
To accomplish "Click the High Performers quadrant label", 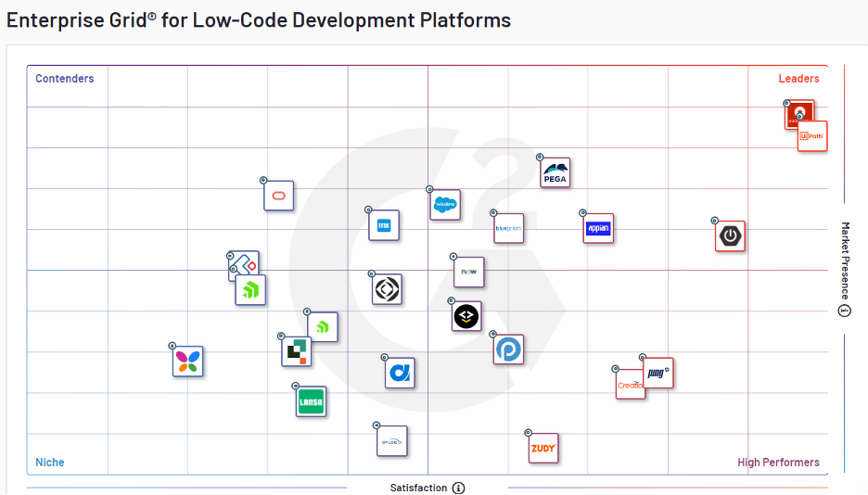I will 778,463.
